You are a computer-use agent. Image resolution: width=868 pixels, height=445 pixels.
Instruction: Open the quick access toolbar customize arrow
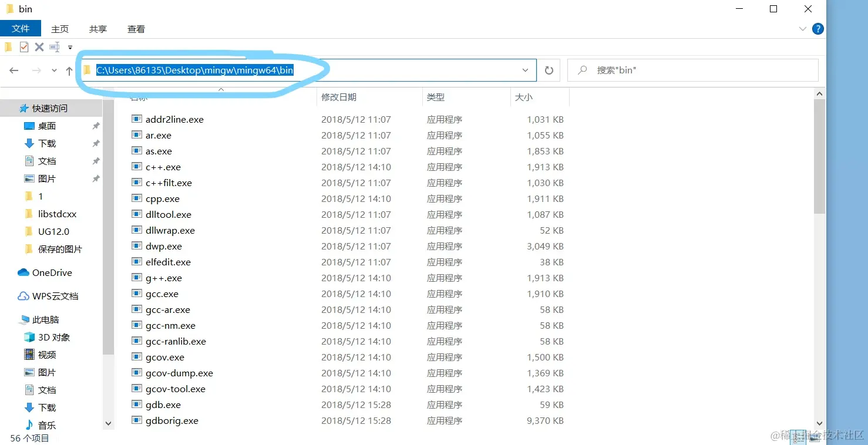coord(70,48)
